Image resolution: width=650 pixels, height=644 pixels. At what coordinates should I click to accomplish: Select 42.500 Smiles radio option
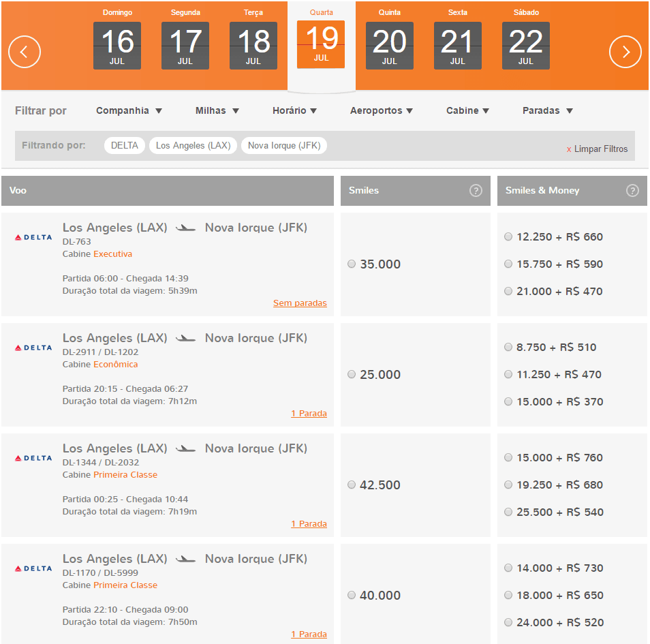coord(352,485)
